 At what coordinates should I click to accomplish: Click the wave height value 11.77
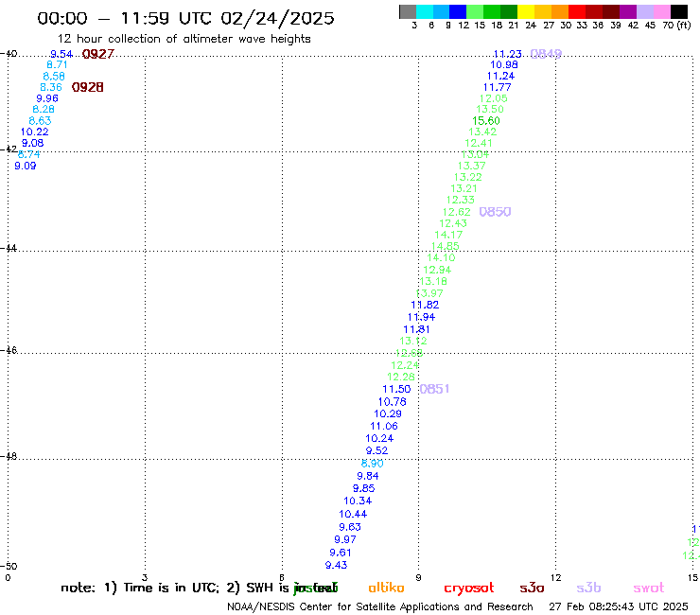point(497,87)
